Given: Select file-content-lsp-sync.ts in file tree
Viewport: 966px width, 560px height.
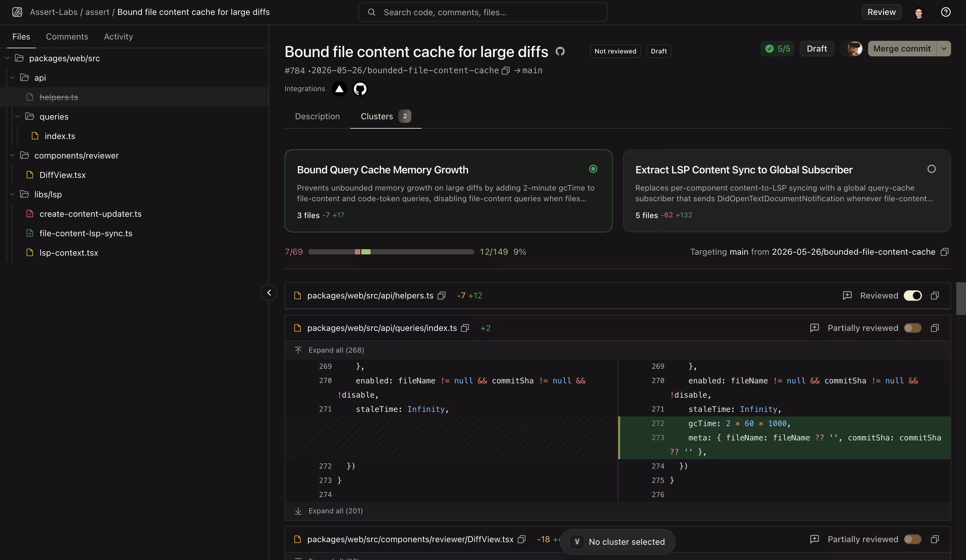Looking at the screenshot, I should 134,233.
